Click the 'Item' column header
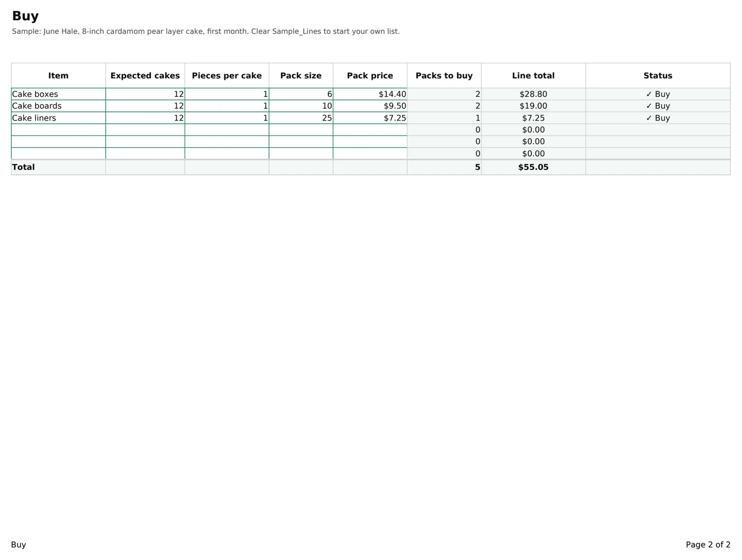742x560 pixels. click(x=58, y=76)
